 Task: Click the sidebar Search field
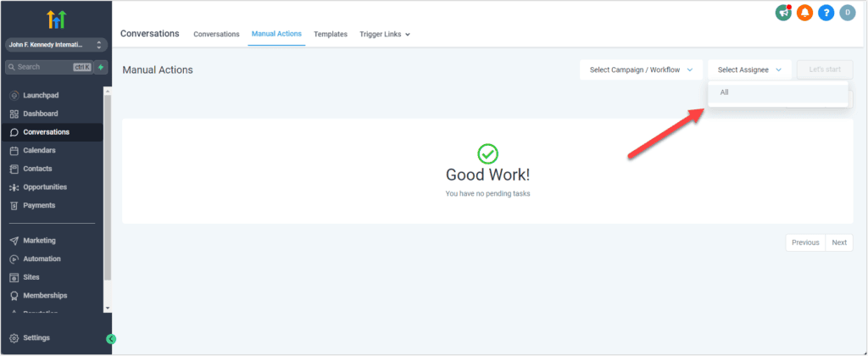(49, 67)
